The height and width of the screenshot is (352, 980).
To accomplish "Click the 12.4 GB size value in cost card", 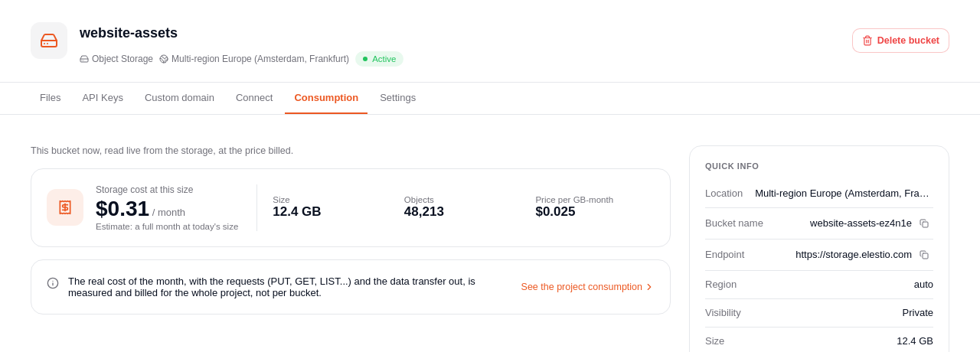I will tap(297, 212).
